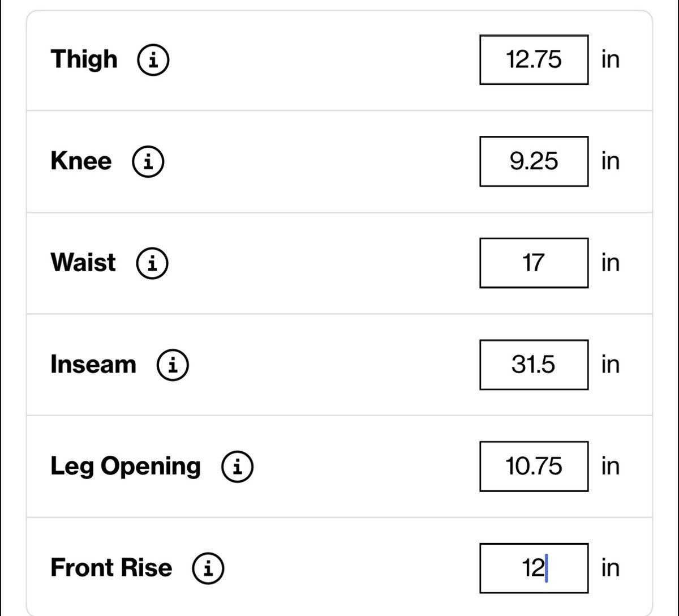This screenshot has width=679, height=616.
Task: Focus the Thigh field showing 12.75
Action: (x=534, y=59)
